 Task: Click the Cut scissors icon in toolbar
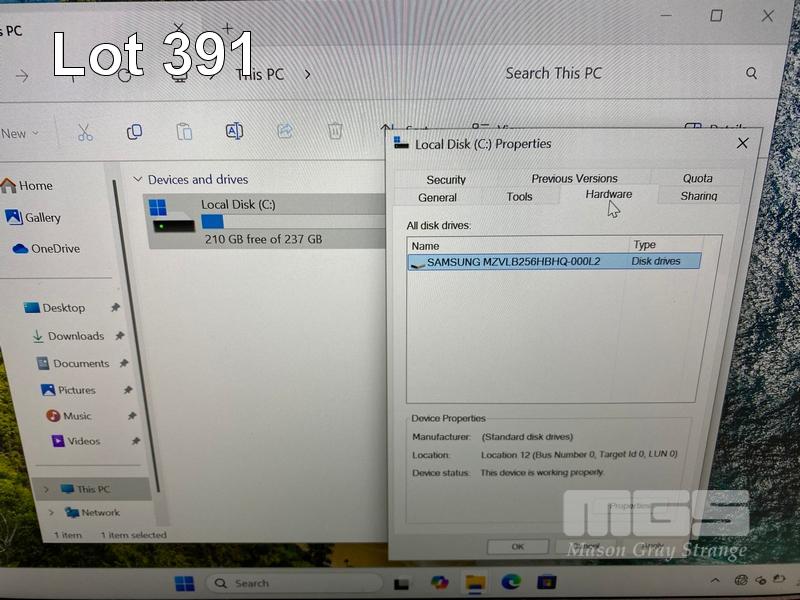coord(85,132)
